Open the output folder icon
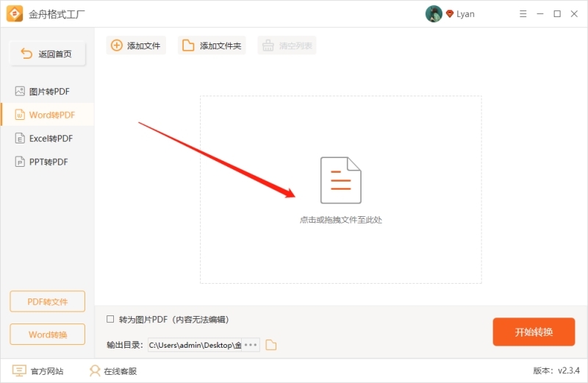Screen dimensions: 588x383 (270, 345)
